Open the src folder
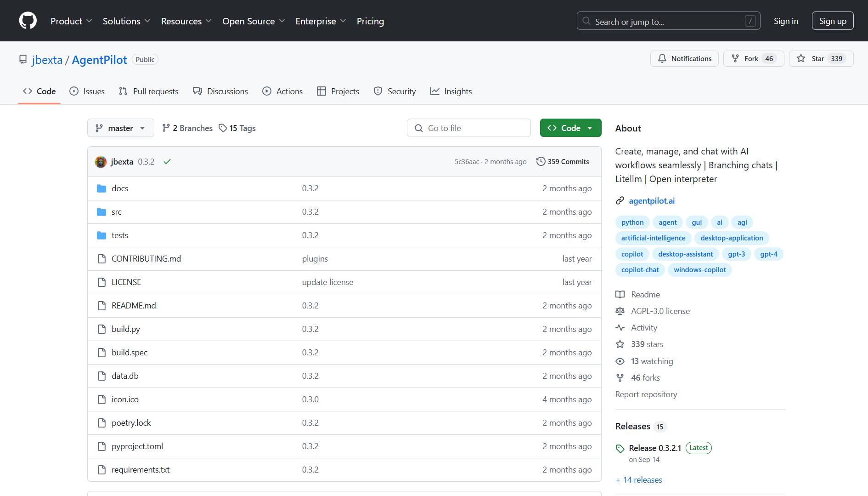This screenshot has height=496, width=868. tap(117, 212)
